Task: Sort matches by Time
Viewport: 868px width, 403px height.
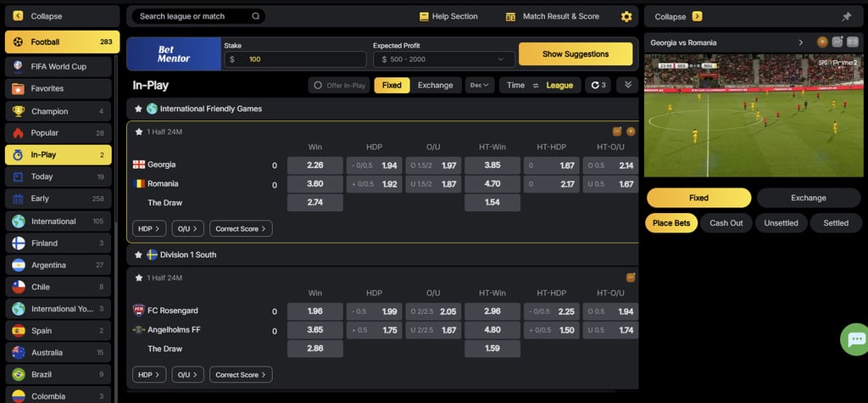Action: click(x=515, y=86)
